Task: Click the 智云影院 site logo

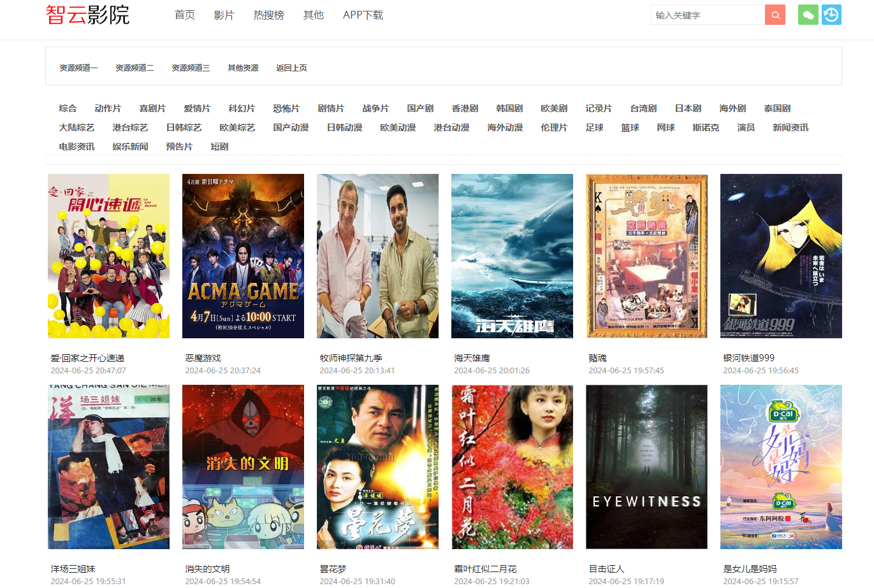Action: click(87, 15)
